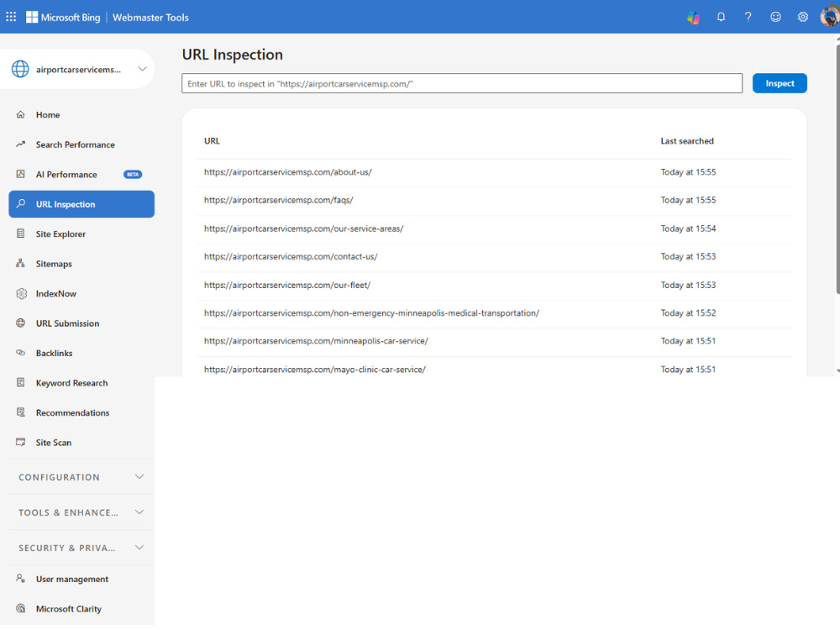This screenshot has height=630, width=840.
Task: Open settings gear icon in header
Action: [802, 17]
